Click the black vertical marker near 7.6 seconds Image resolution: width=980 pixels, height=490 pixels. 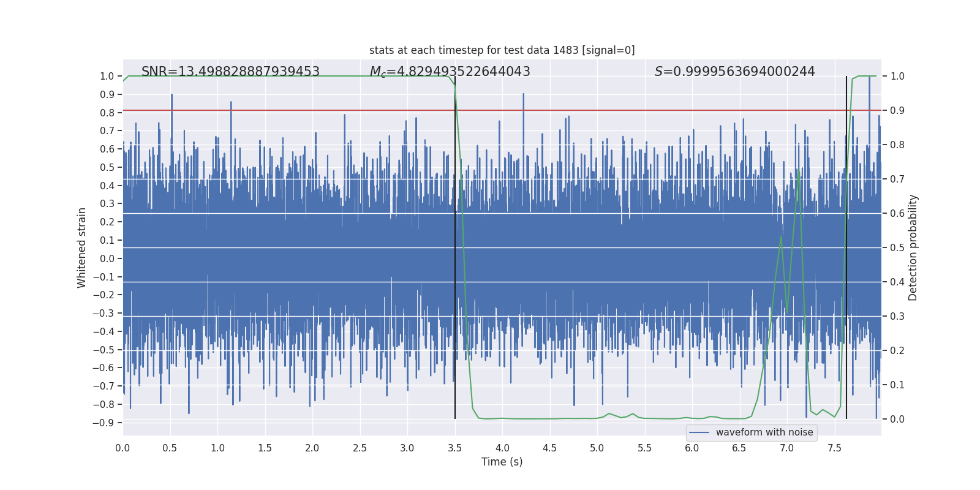(x=846, y=245)
